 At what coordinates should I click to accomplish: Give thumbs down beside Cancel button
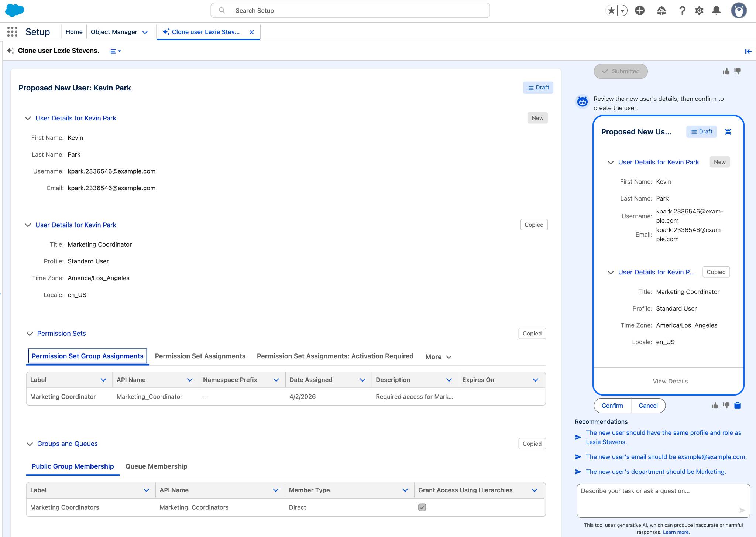pos(726,406)
